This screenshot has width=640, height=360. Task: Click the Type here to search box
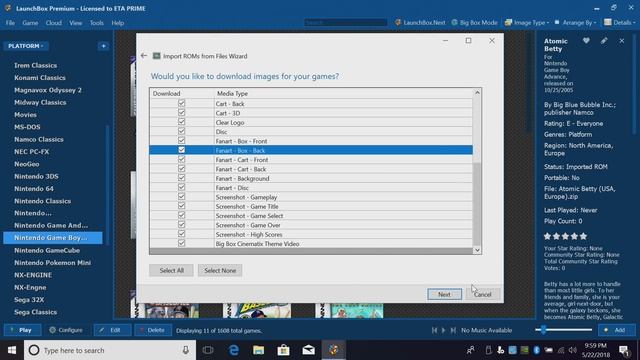point(110,350)
